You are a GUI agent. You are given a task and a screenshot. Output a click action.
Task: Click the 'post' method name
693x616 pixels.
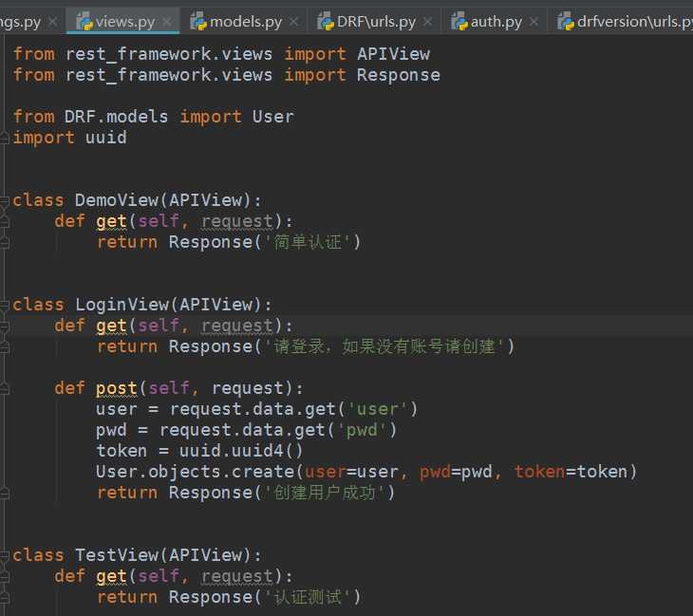pos(117,388)
